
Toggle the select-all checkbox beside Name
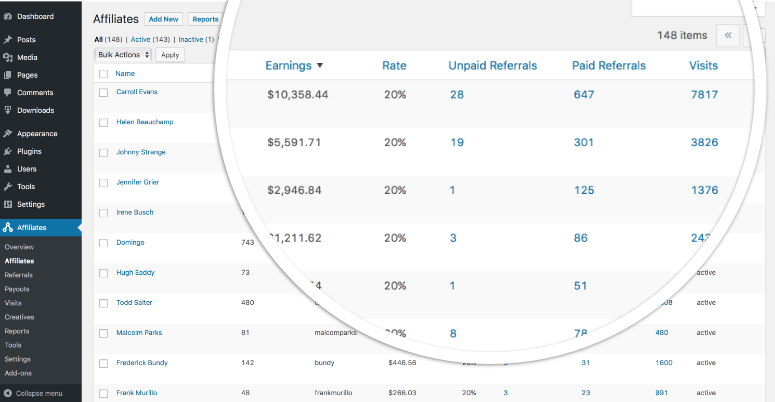[104, 74]
